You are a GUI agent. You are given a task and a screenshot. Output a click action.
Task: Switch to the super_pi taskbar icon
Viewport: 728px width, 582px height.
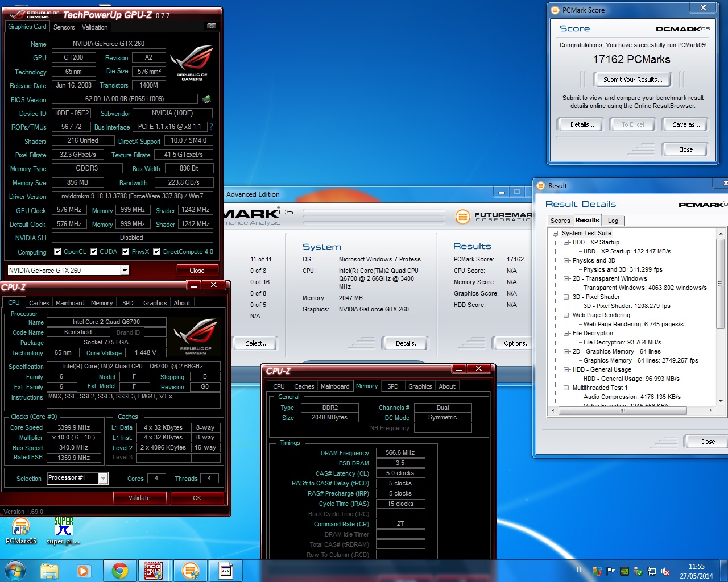pyautogui.click(x=225, y=571)
